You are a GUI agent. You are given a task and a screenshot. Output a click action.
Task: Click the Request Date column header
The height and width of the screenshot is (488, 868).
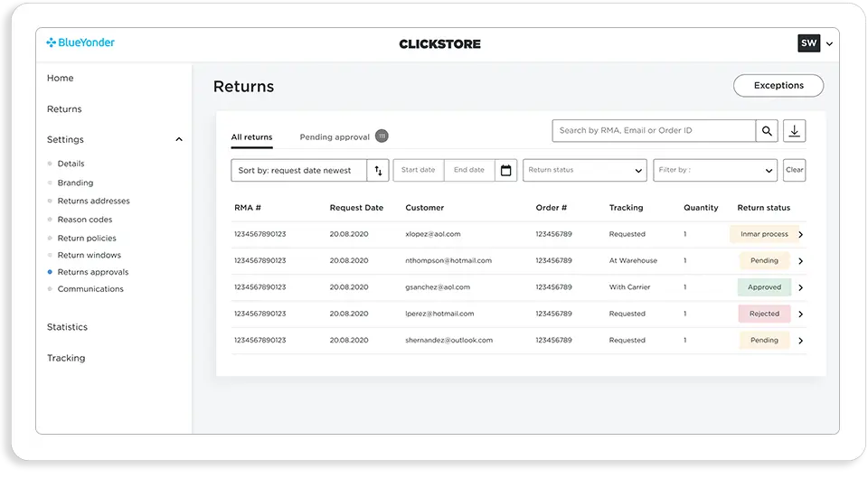click(x=356, y=208)
